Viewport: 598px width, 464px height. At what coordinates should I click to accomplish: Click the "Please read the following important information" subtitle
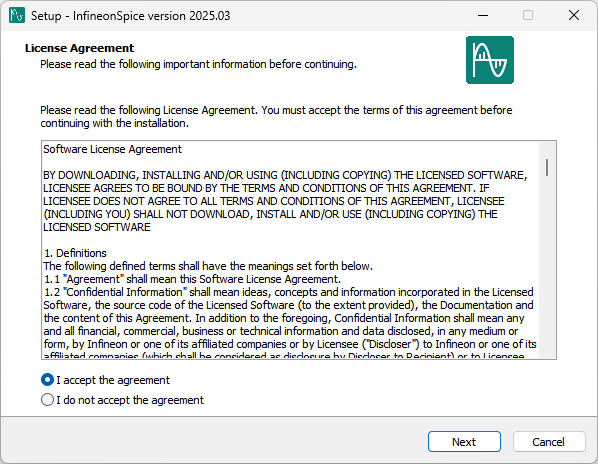point(198,64)
